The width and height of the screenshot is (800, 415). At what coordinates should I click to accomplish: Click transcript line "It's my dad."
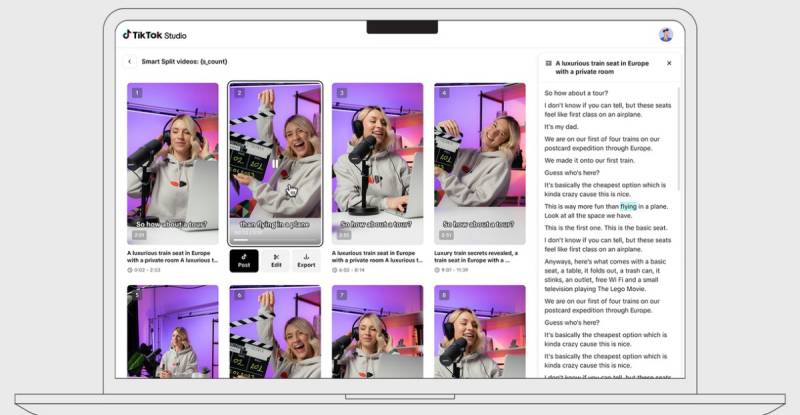(561, 127)
